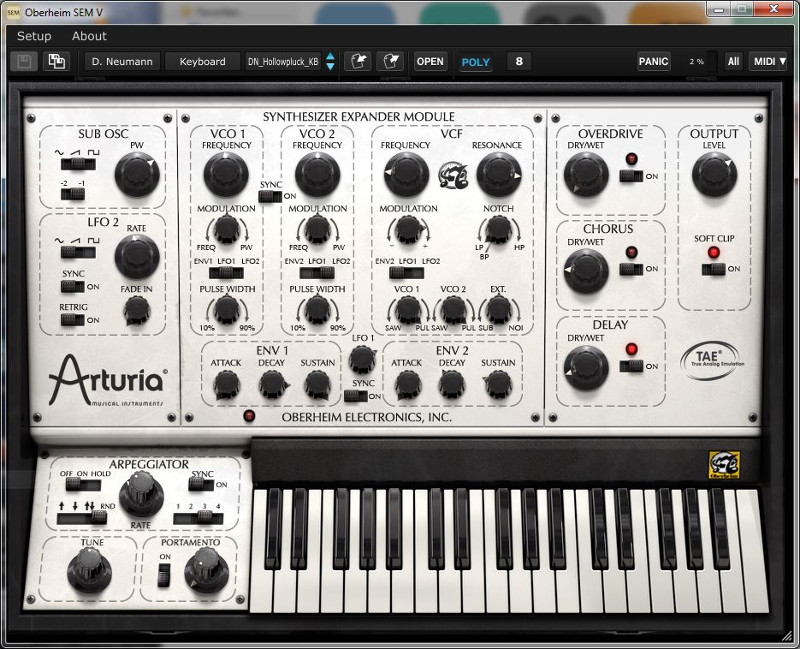
Task: Open the About menu
Action: [x=89, y=36]
